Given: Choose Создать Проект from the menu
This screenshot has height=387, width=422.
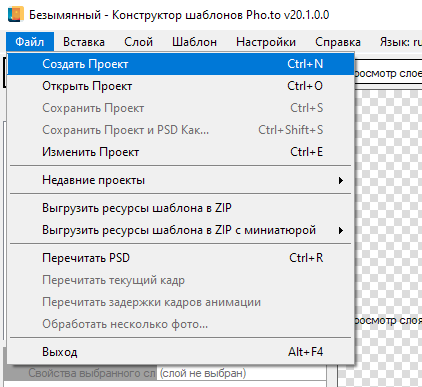Looking at the screenshot, I should click(x=180, y=64).
